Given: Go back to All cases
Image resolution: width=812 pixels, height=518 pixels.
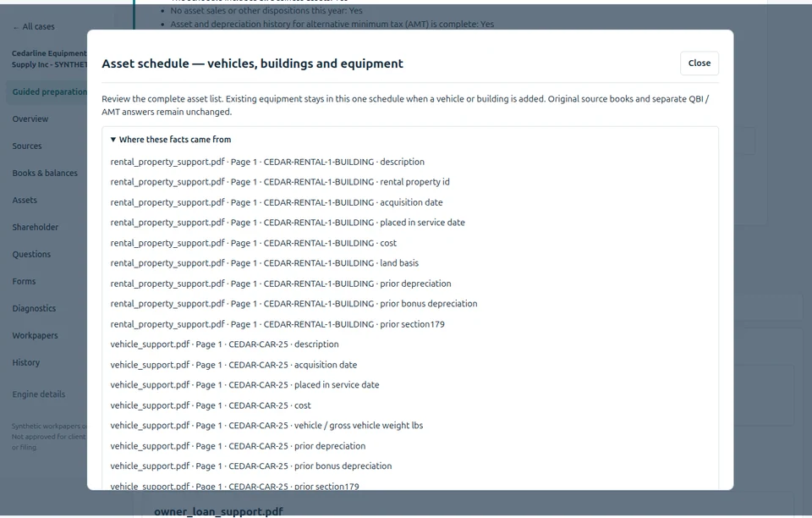Looking at the screenshot, I should point(34,26).
